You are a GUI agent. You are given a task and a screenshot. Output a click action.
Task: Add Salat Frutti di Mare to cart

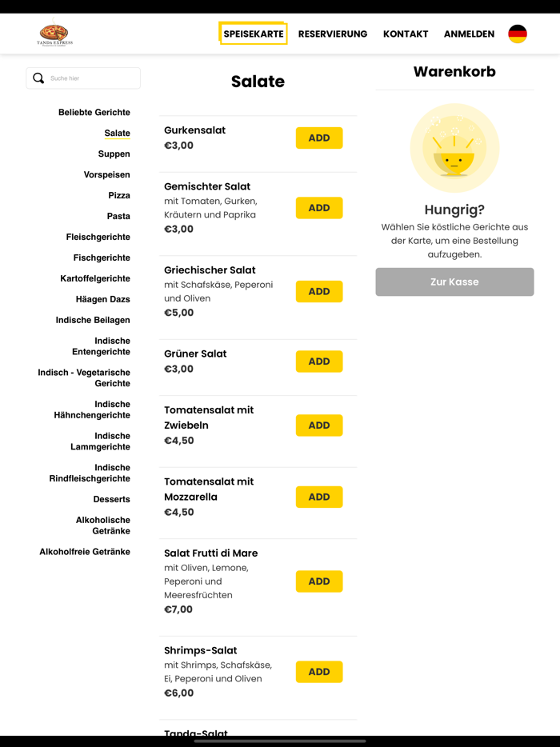[x=319, y=581]
